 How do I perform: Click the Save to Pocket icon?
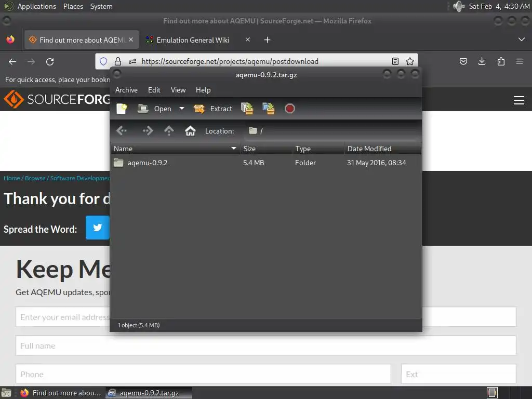[463, 61]
